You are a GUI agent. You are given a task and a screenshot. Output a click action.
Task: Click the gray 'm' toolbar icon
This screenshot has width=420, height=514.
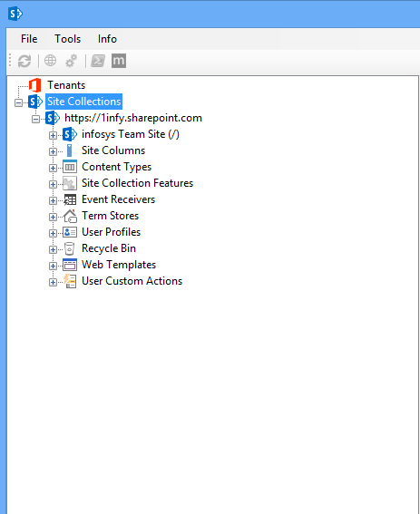[x=119, y=61]
